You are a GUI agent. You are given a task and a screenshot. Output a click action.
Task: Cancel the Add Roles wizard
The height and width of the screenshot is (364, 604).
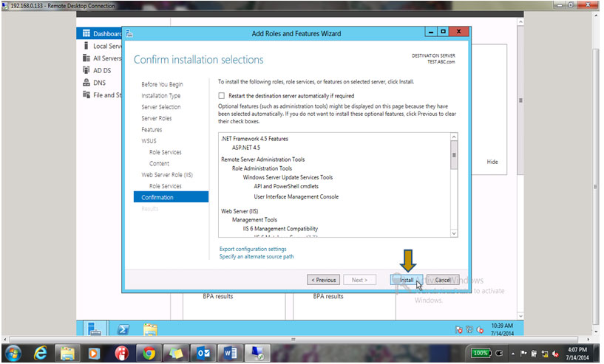tap(443, 280)
